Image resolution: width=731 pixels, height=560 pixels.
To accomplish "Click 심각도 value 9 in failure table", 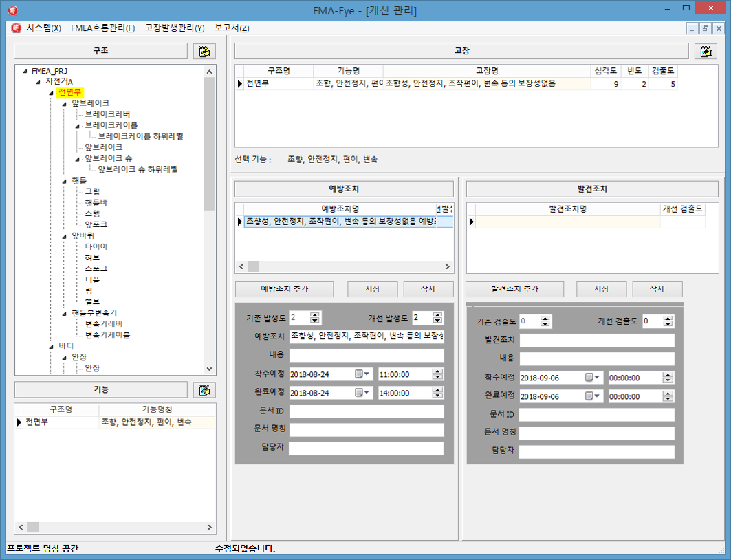I will pyautogui.click(x=605, y=84).
